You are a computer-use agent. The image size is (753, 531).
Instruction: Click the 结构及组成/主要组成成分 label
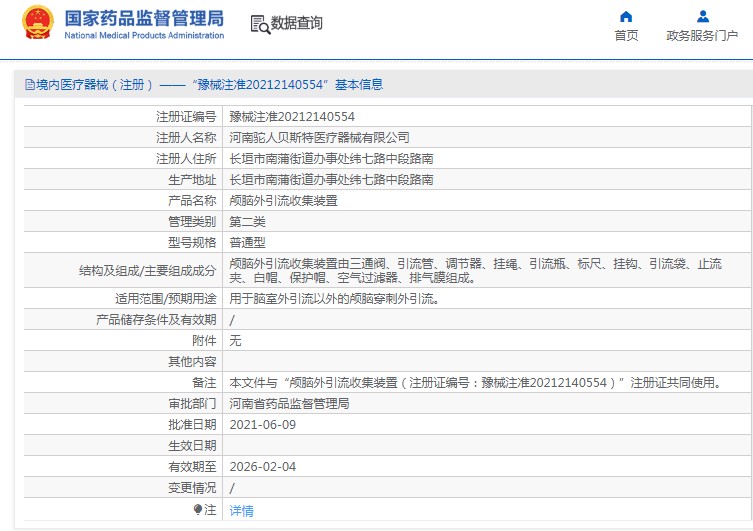pyautogui.click(x=147, y=271)
